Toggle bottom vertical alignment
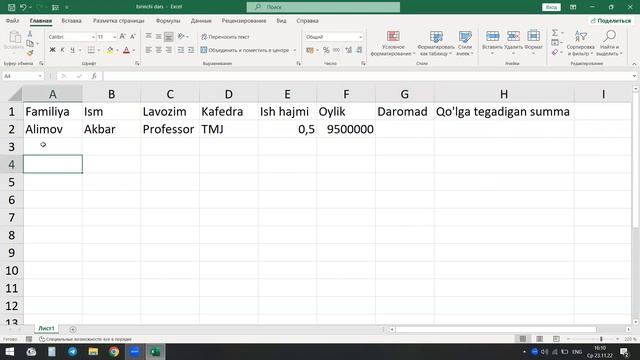 click(168, 37)
